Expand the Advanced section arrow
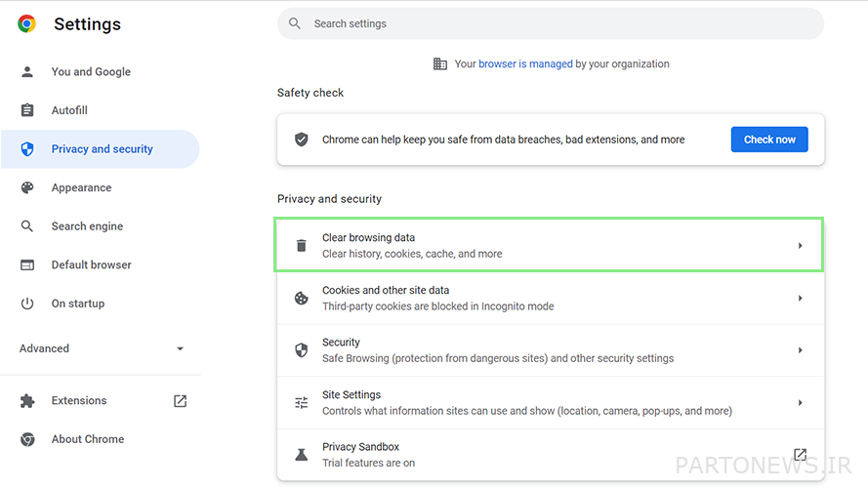This screenshot has width=868, height=488. coord(180,348)
